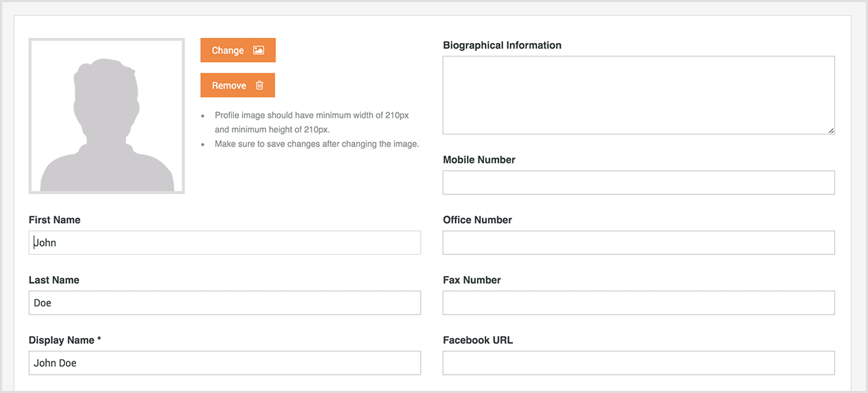
Task: Click the First Name label text
Action: point(54,220)
